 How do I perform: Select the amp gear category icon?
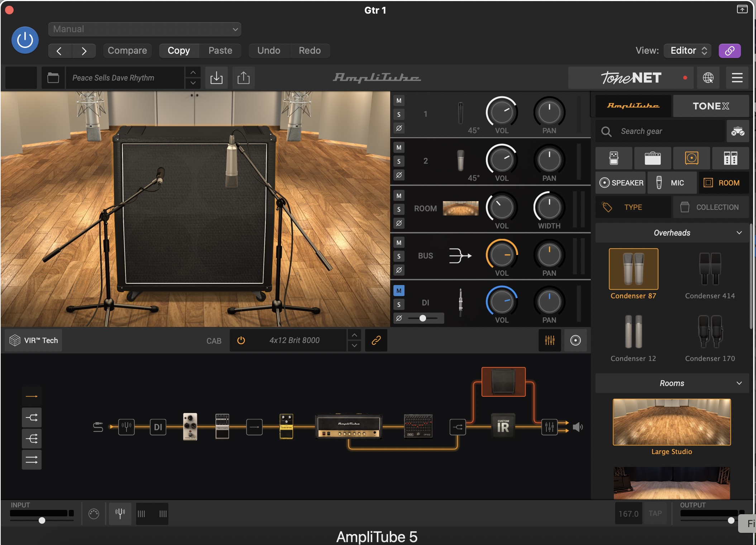pos(652,158)
